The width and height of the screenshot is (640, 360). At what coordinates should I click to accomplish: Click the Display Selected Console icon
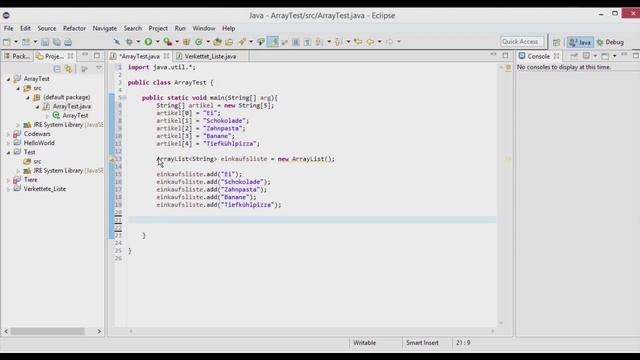coord(587,56)
